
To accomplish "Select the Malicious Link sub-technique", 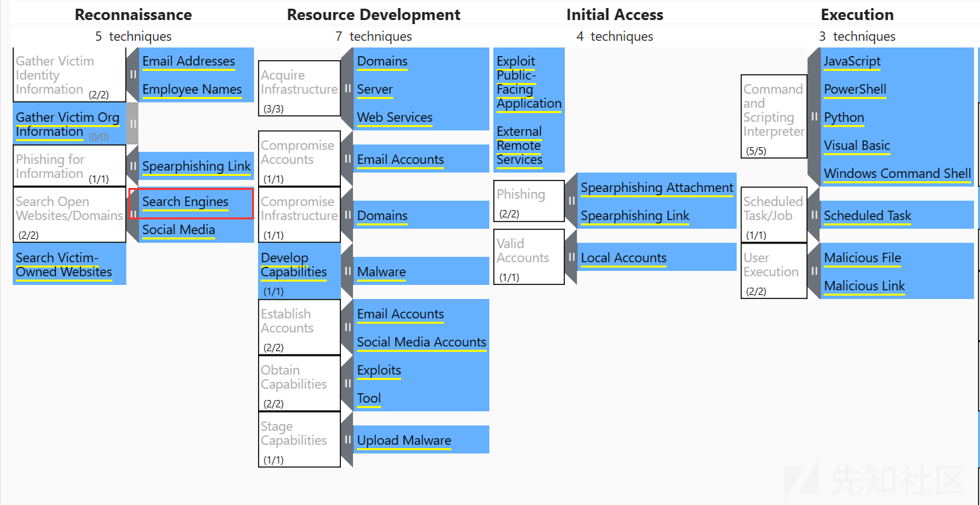I will tap(897, 286).
